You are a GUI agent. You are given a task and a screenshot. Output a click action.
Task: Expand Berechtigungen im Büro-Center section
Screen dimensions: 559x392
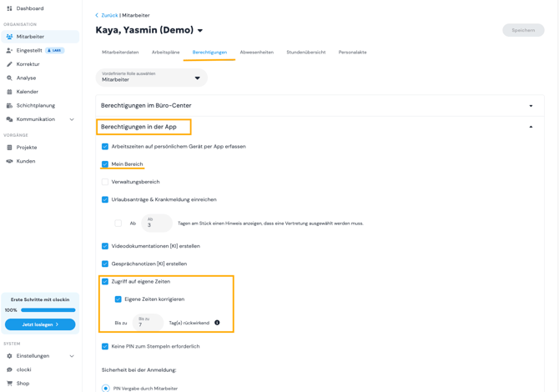pos(320,105)
